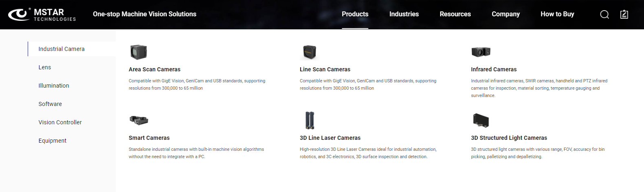Select the Lens category in sidebar
Viewport: 644px width, 192px height.
click(x=45, y=67)
